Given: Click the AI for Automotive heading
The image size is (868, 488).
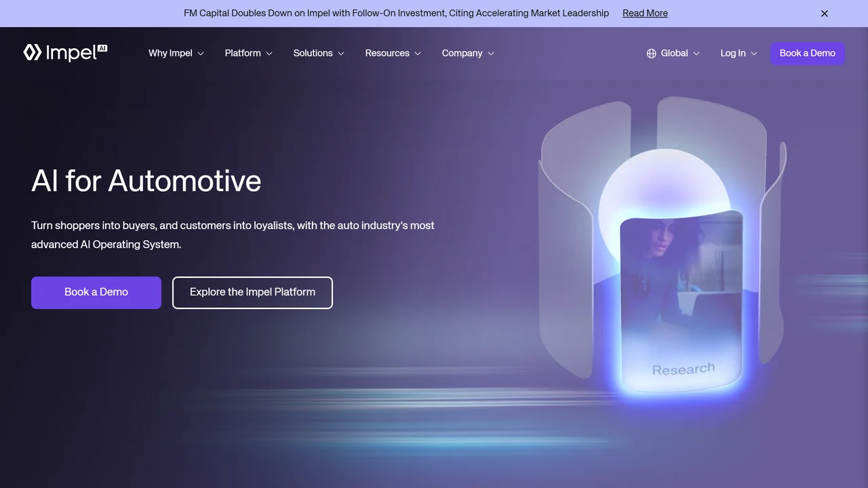Looking at the screenshot, I should click(x=146, y=181).
